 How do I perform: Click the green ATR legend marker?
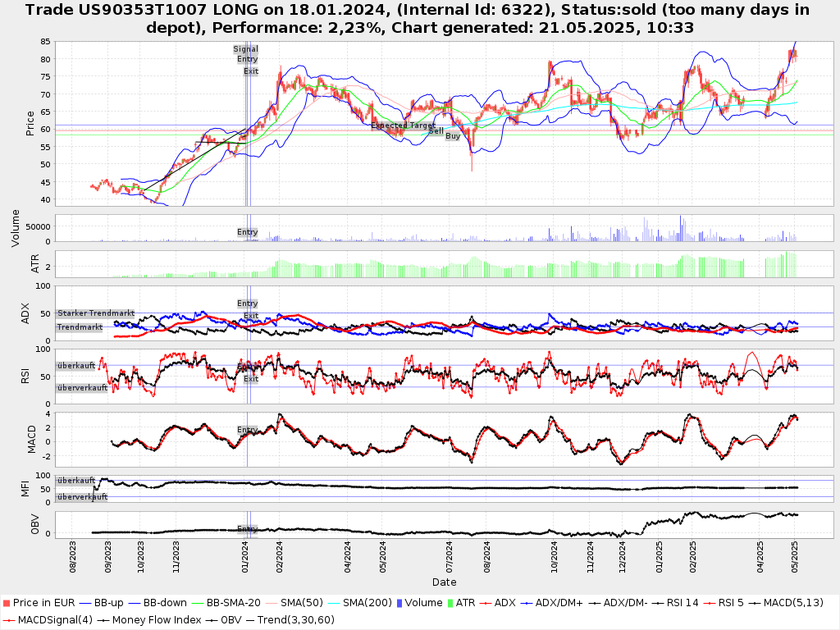[450, 603]
